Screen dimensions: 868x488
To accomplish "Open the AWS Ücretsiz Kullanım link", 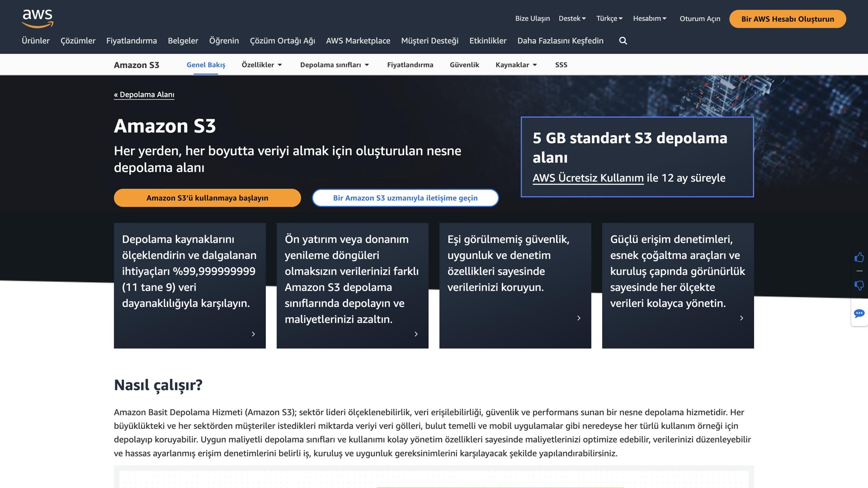I will [588, 178].
